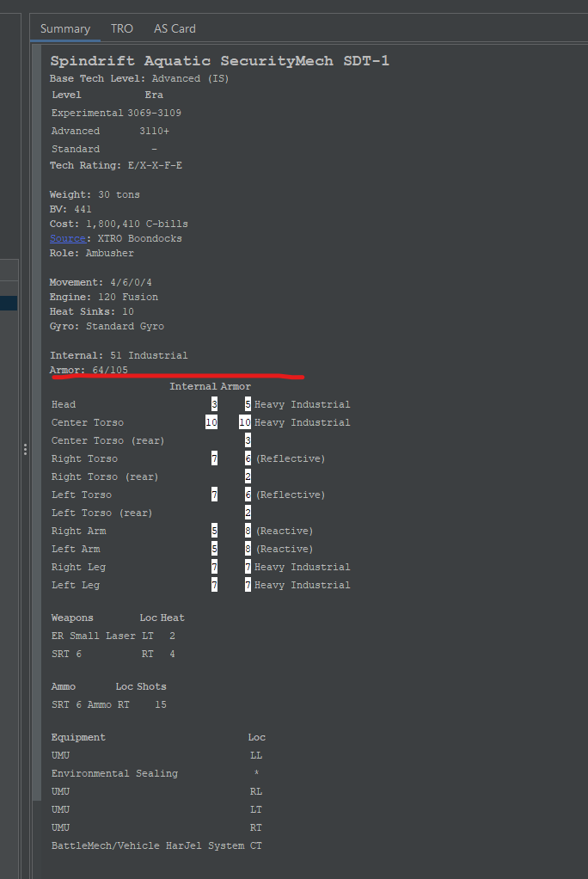Click the Head armor value box

(x=247, y=404)
